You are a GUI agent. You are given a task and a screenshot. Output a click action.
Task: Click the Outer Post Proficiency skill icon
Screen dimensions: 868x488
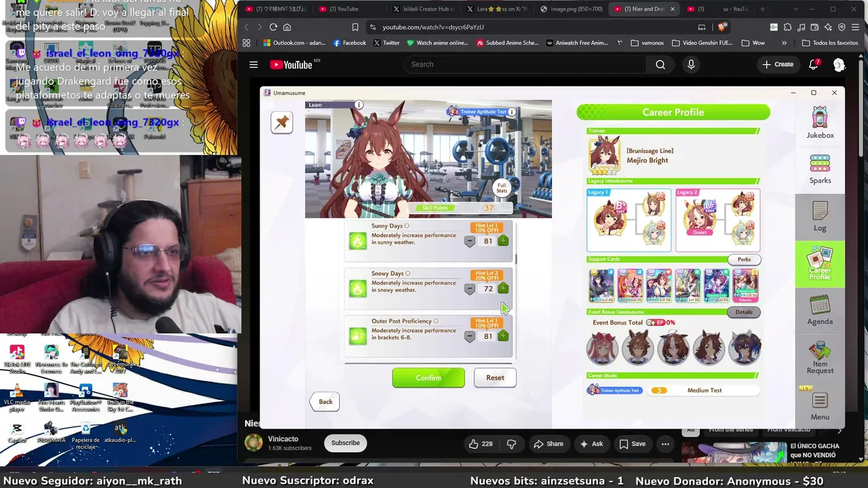tap(357, 335)
